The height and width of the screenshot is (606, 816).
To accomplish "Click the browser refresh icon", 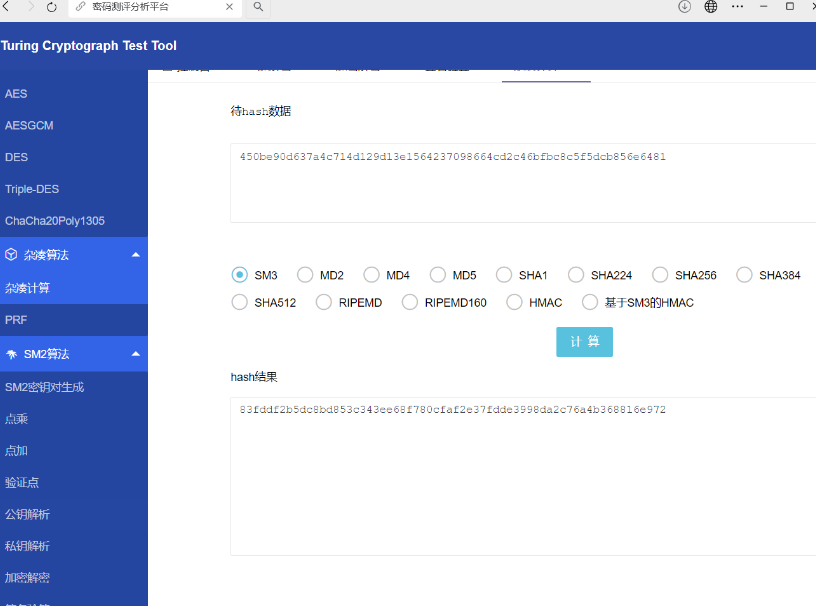I will click(52, 7).
